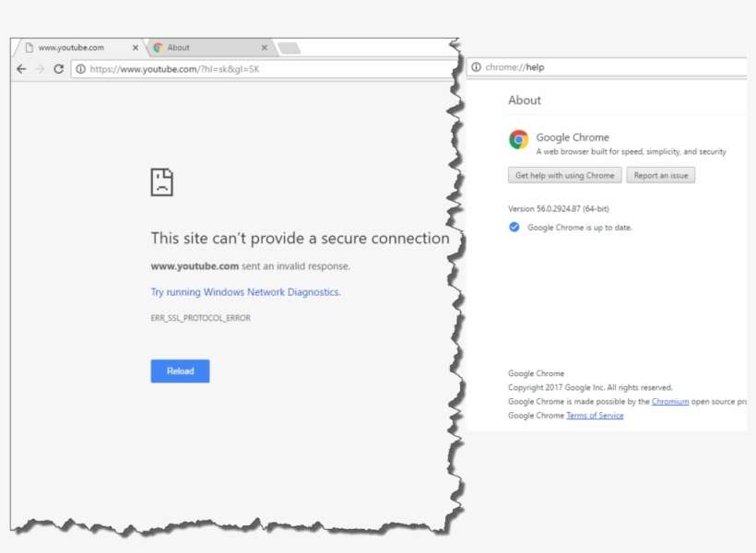Screen dimensions: 756x553
Task: Open the Terms of Service link
Action: 595,415
